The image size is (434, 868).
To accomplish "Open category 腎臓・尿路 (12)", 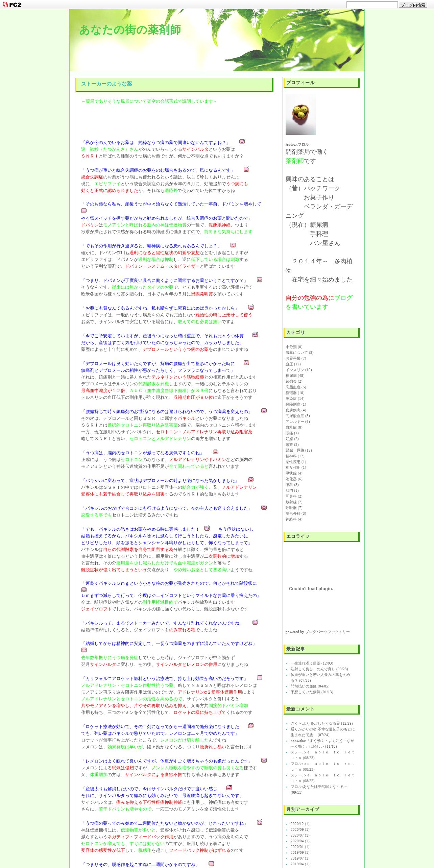I will [299, 450].
